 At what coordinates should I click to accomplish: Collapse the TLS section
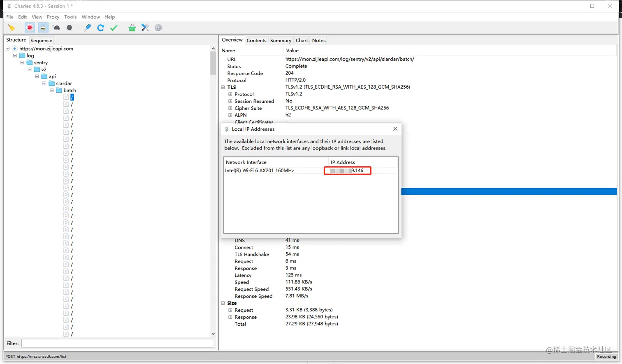223,87
